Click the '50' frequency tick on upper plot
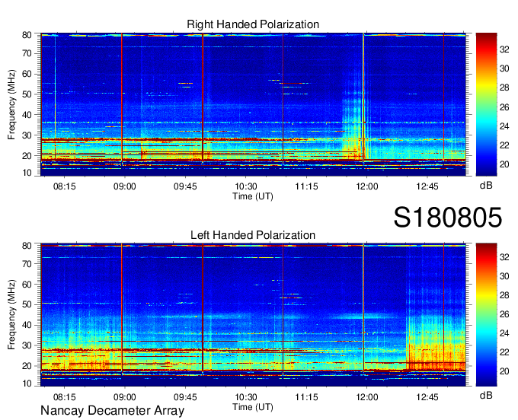 tap(27, 94)
